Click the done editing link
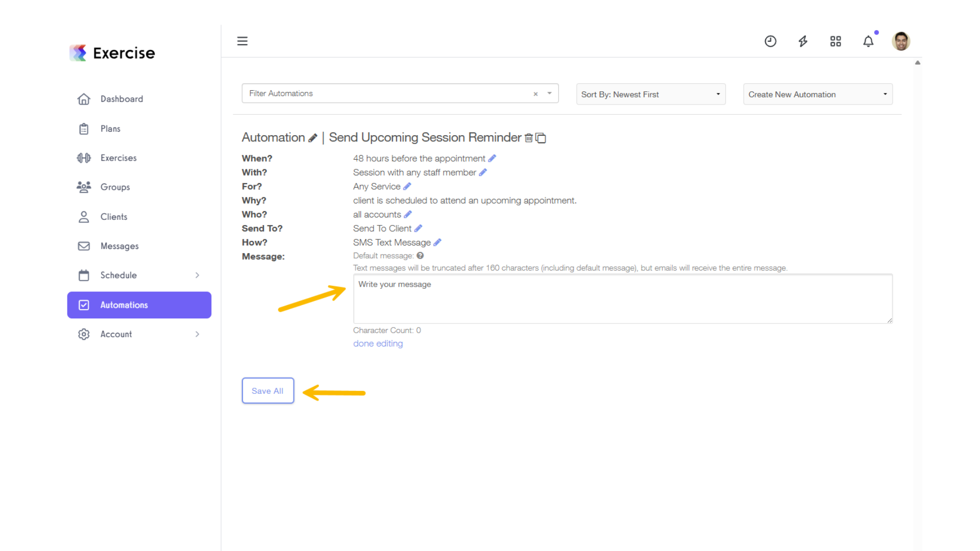The width and height of the screenshot is (980, 551). point(378,343)
